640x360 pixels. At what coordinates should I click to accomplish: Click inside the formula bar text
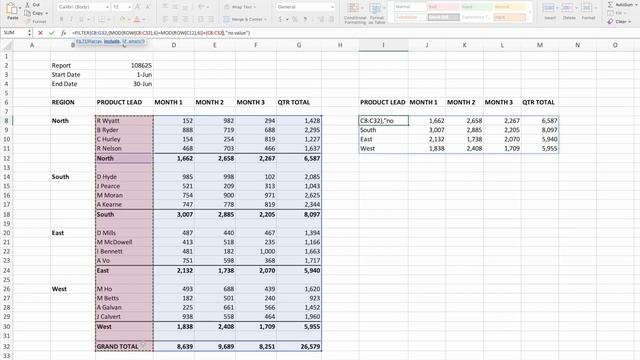(x=161, y=33)
